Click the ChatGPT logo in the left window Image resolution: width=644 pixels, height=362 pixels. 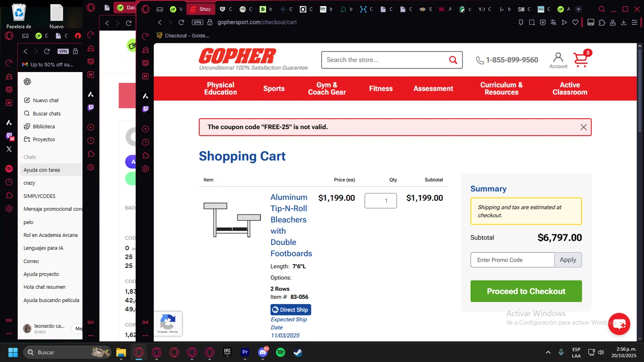(27, 81)
